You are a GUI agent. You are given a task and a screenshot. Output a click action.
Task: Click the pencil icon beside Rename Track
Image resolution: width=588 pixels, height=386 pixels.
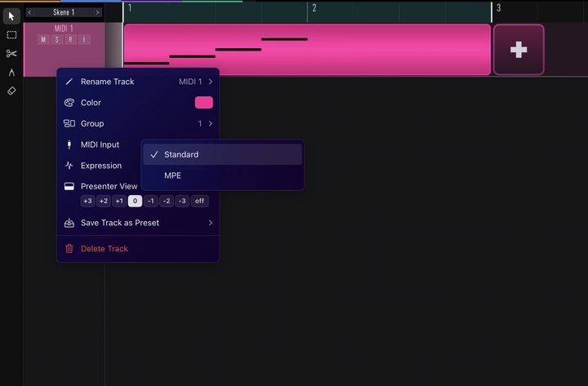click(x=69, y=82)
